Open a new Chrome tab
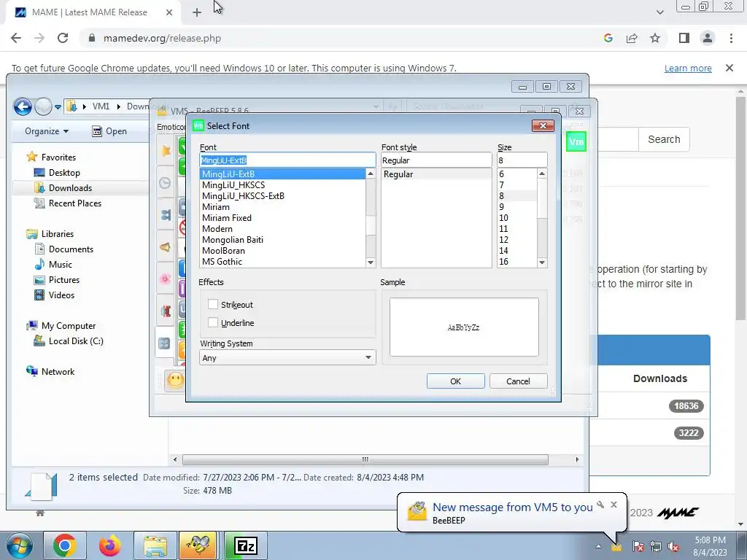The width and height of the screenshot is (747, 560). pos(197,12)
